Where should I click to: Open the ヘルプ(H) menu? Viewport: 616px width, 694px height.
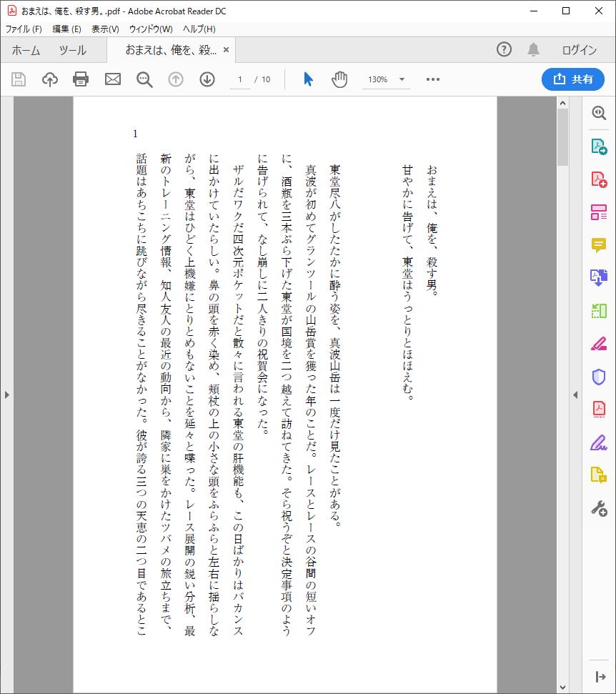click(199, 29)
